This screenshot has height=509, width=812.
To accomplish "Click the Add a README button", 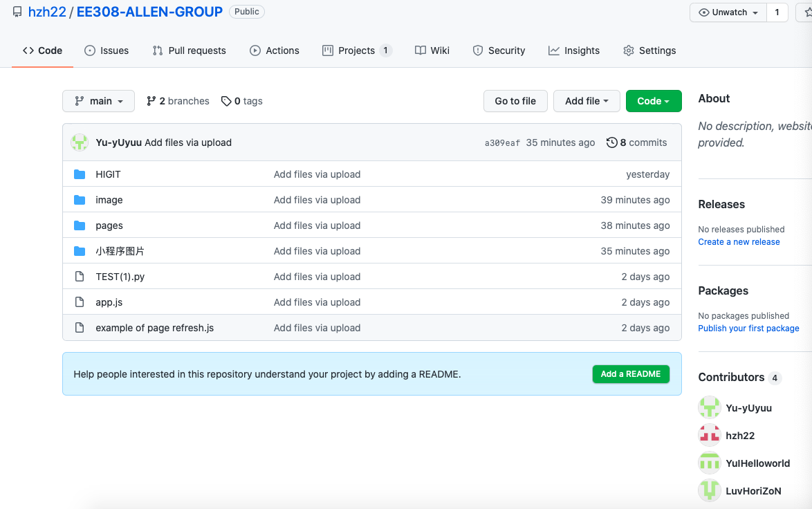I will tap(631, 374).
